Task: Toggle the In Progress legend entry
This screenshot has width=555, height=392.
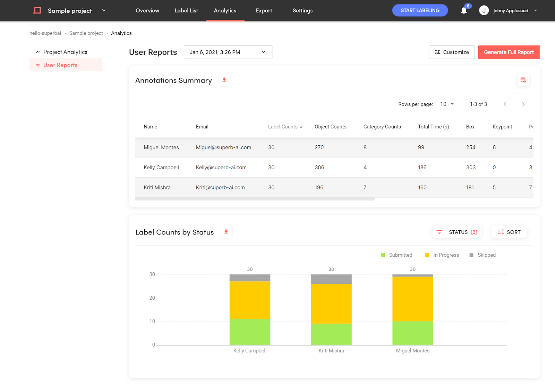Action: click(442, 255)
